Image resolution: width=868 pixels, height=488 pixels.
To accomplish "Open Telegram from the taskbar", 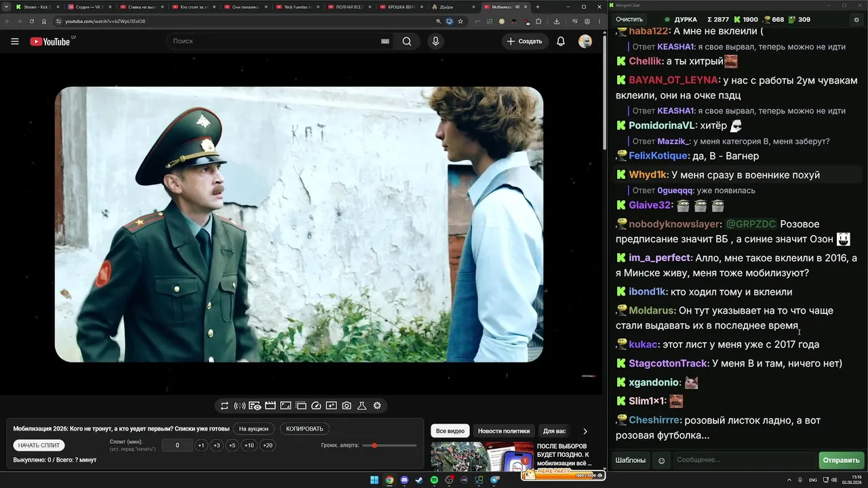I will [494, 481].
